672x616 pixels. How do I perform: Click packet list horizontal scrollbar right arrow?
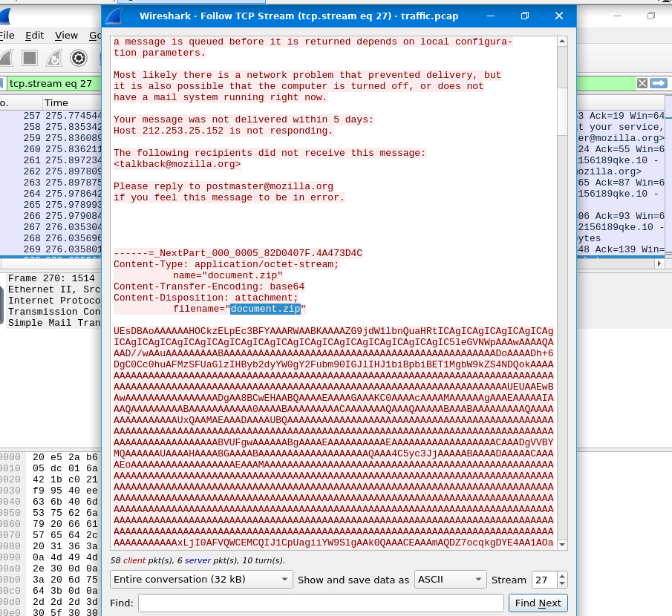[x=659, y=263]
